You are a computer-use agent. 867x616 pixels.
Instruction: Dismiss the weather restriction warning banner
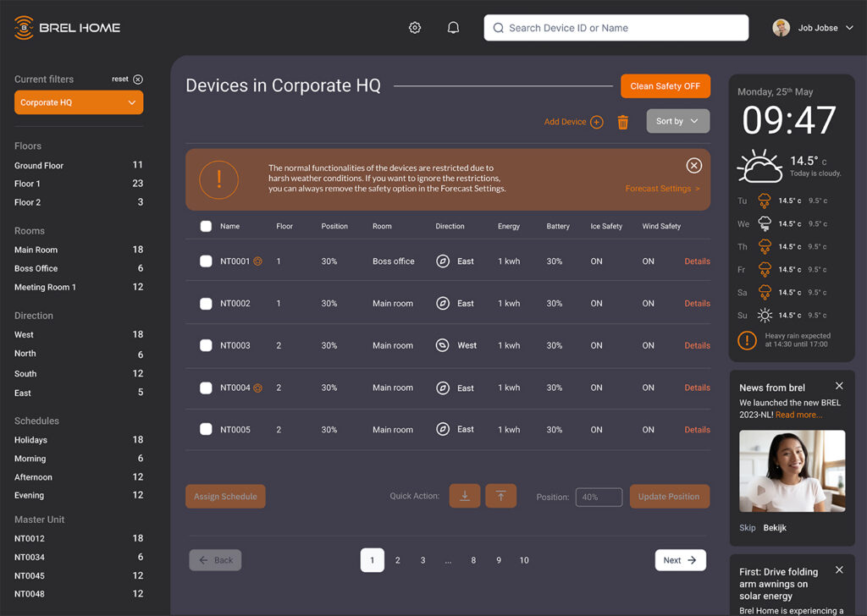tap(693, 165)
